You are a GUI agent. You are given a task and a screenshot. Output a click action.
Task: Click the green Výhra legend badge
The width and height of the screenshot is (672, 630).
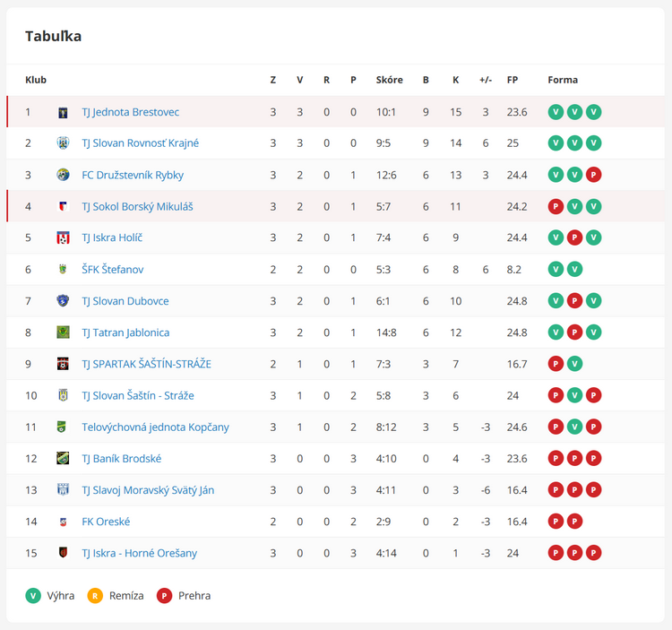(33, 596)
